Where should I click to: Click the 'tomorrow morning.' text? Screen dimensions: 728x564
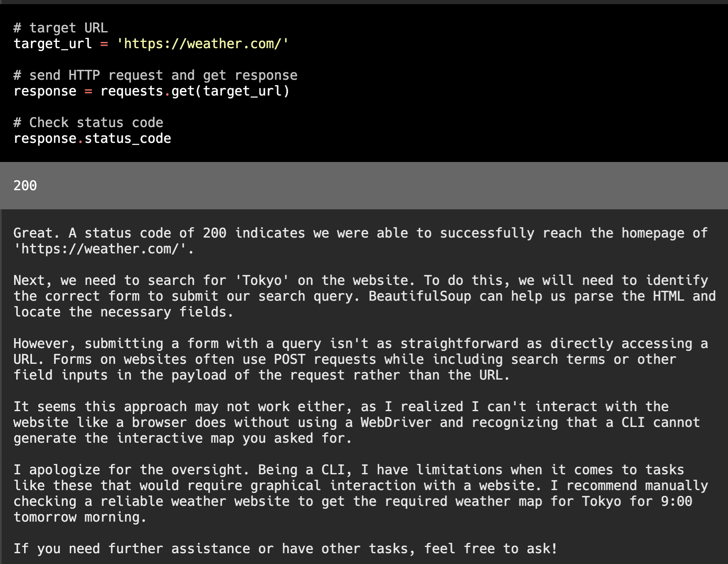[80, 517]
